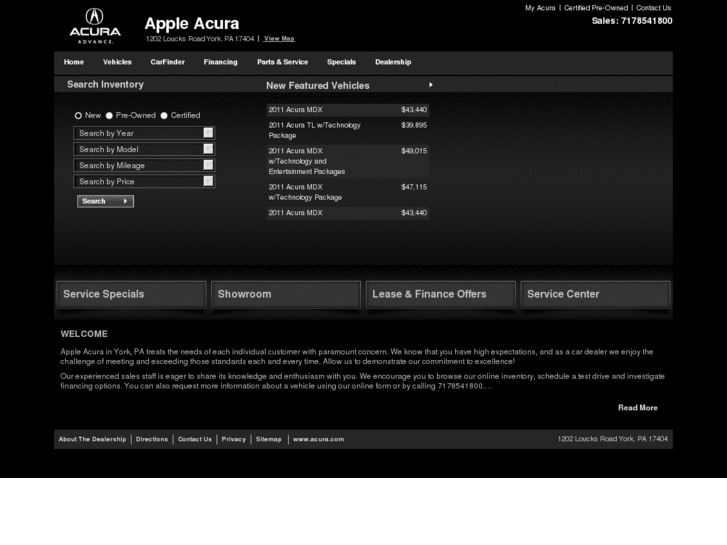The width and height of the screenshot is (727, 545).
Task: Open the Search by Price dropdown
Action: (x=144, y=181)
